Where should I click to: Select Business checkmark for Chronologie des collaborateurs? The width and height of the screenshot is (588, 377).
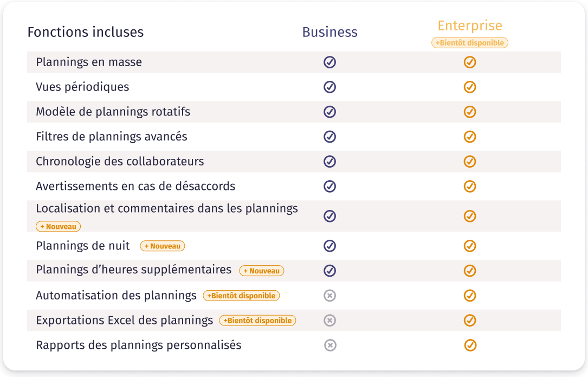(x=329, y=161)
